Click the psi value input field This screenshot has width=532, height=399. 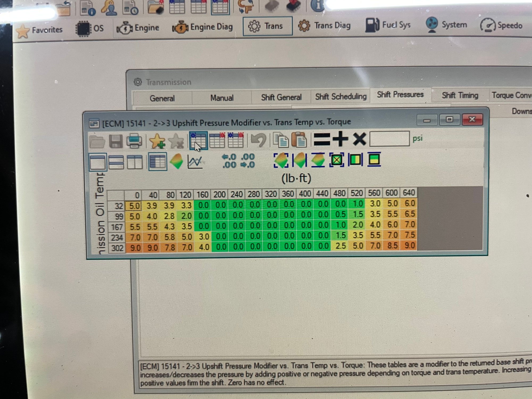coord(389,139)
